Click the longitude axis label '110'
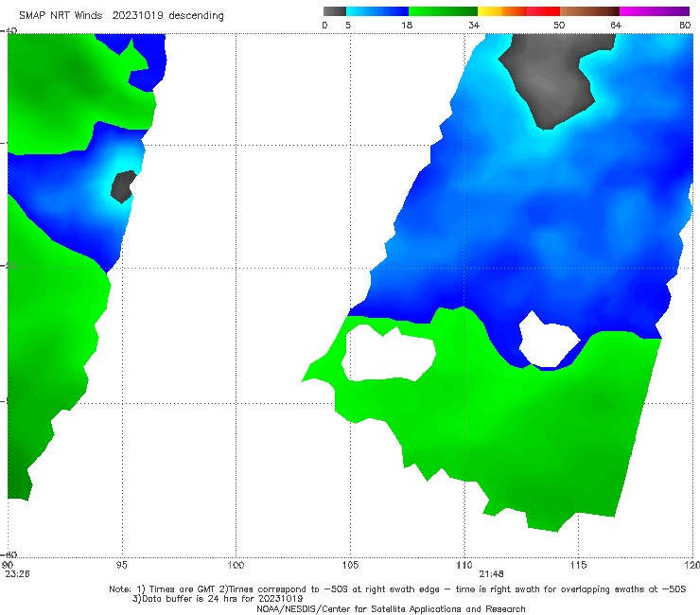 [x=464, y=565]
